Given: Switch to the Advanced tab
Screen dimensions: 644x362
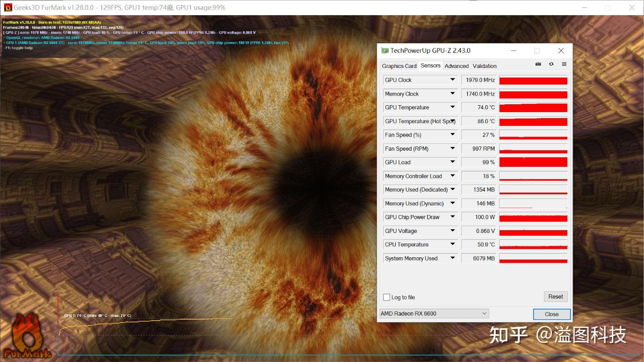Looking at the screenshot, I should 457,66.
